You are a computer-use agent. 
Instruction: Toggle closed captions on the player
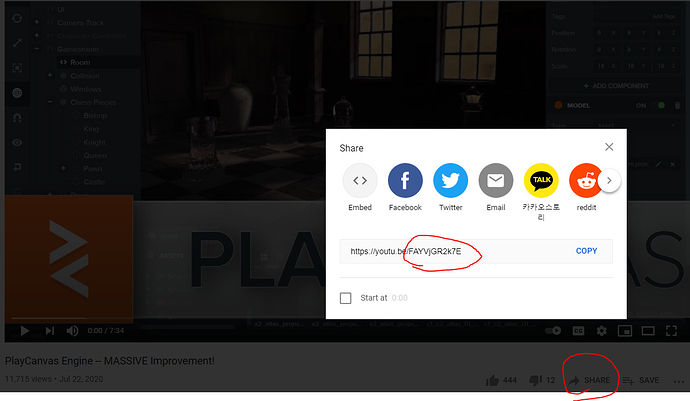(x=579, y=330)
